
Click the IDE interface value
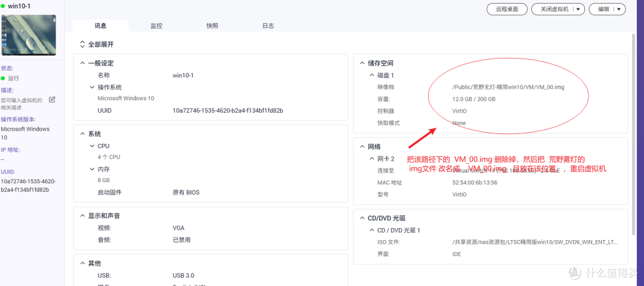point(457,254)
